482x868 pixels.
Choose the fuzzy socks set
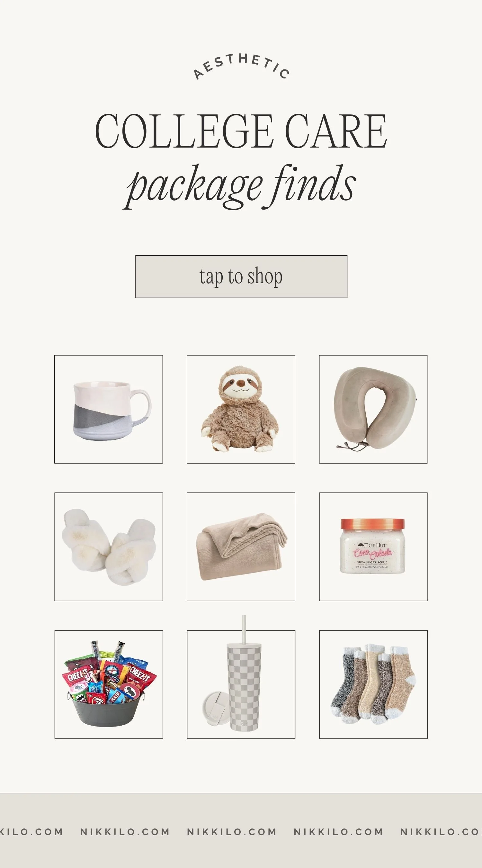tap(373, 684)
